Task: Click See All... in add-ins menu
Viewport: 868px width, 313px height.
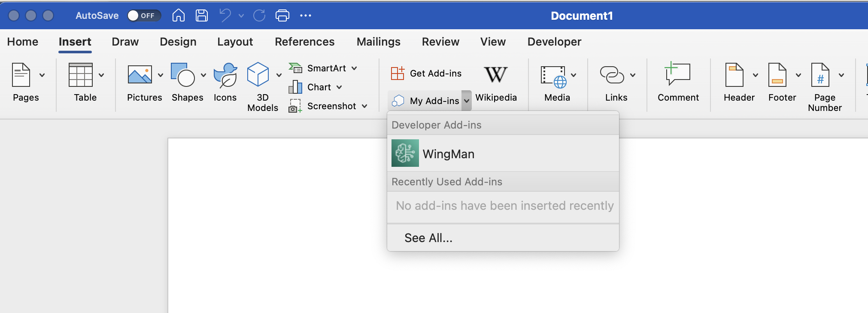Action: [x=428, y=238]
